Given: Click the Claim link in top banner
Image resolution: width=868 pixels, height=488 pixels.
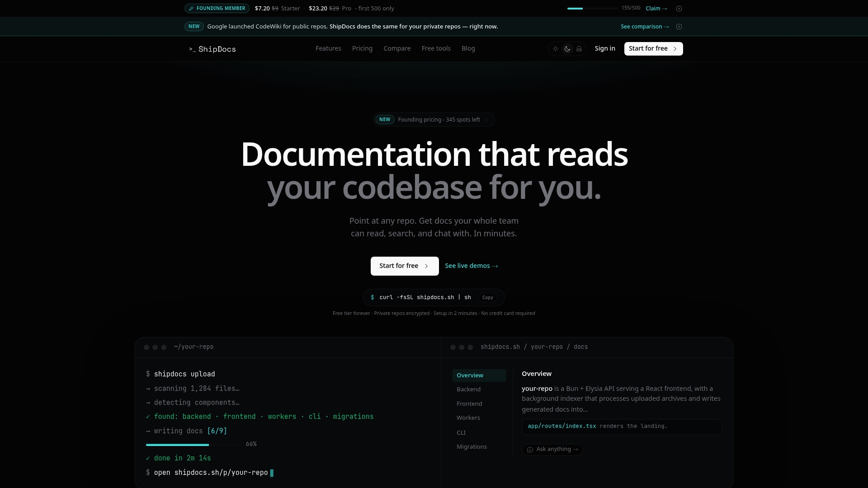Looking at the screenshot, I should (656, 9).
